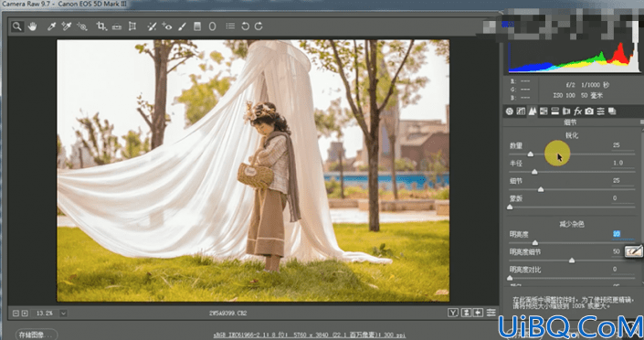Select the Adjustment Brush tool

tap(183, 27)
